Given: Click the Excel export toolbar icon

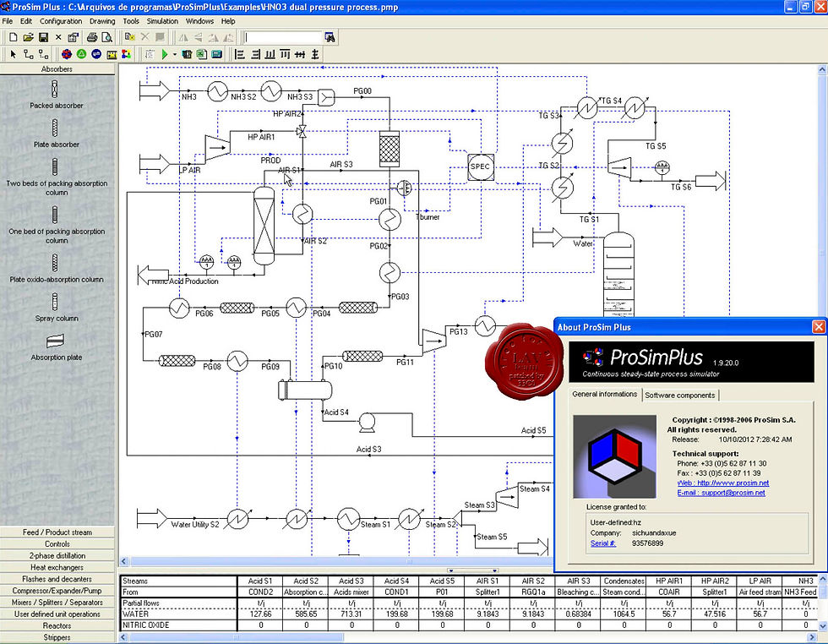Looking at the screenshot, I should coord(202,54).
